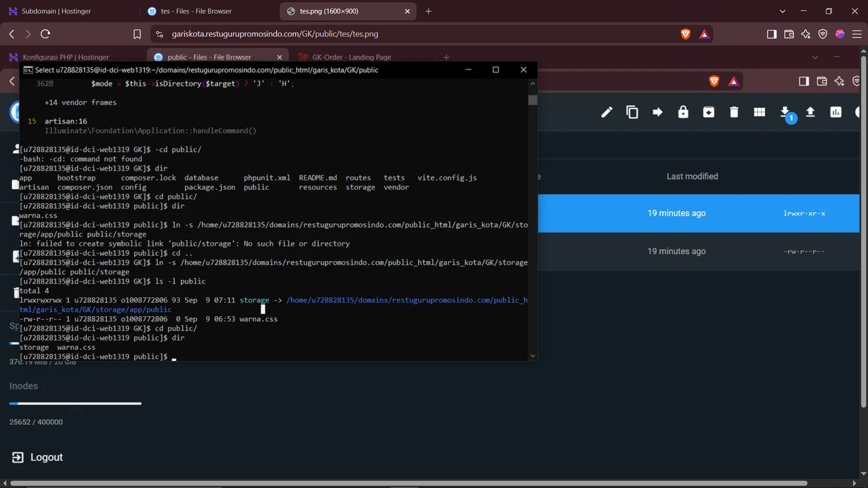Open Brave VPN shield icon
The width and height of the screenshot is (868, 488).
(823, 34)
